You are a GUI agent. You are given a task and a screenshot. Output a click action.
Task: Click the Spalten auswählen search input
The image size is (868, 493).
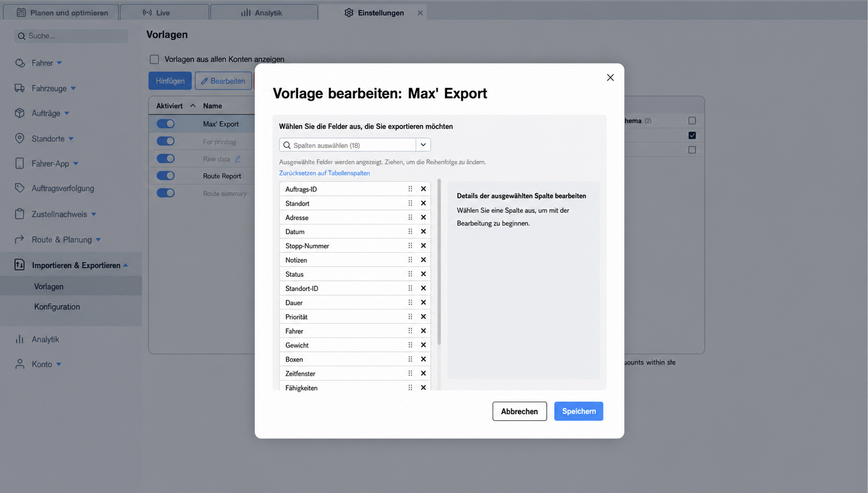coord(348,145)
